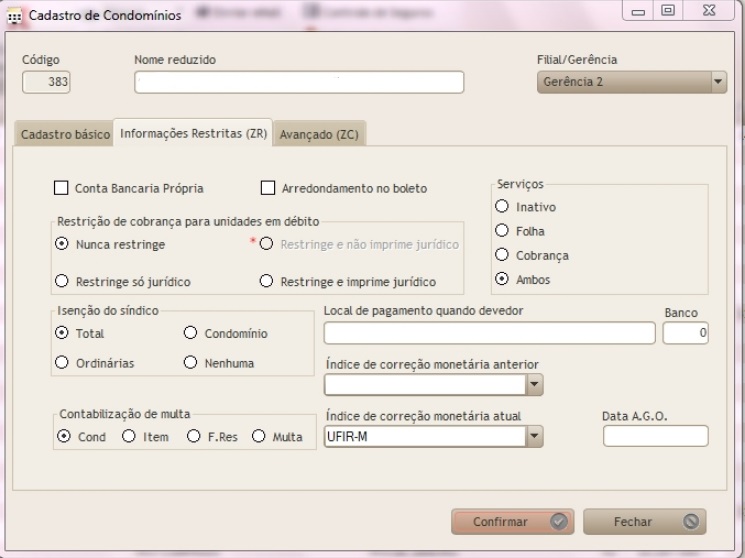The height and width of the screenshot is (558, 745).
Task: Enable Conta Bancaria Própria checkbox
Action: click(61, 188)
